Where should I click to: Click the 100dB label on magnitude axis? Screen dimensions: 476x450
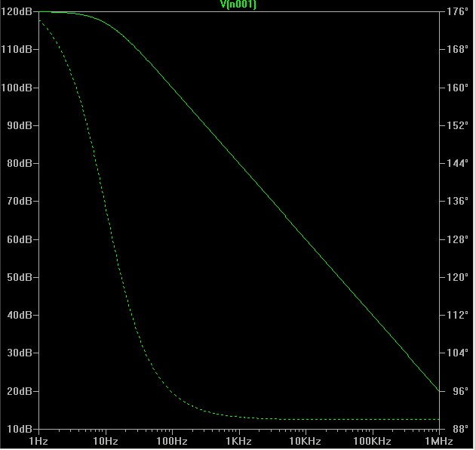coord(18,88)
